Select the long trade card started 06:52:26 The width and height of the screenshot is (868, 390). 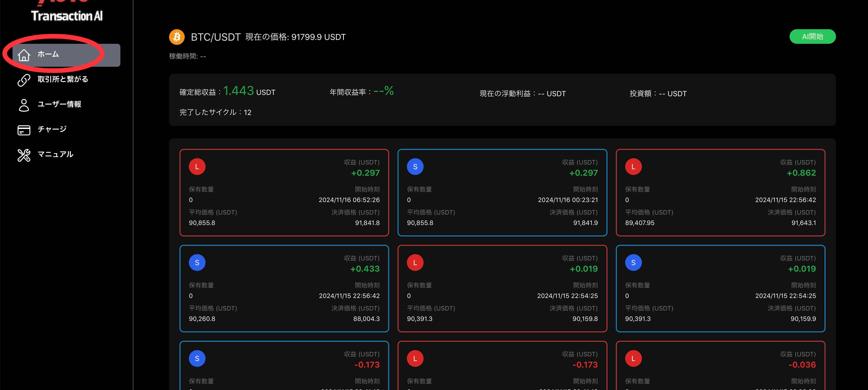pyautogui.click(x=284, y=192)
